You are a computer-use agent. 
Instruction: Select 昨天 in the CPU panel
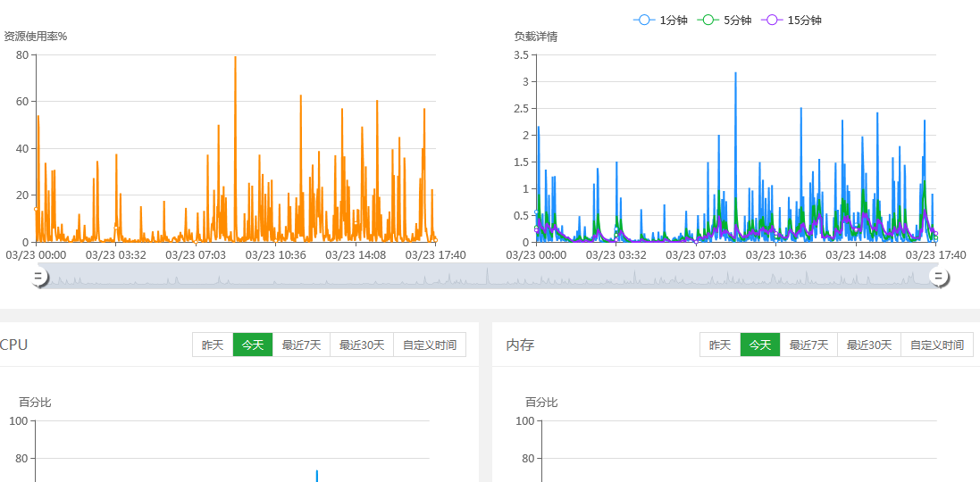click(213, 345)
